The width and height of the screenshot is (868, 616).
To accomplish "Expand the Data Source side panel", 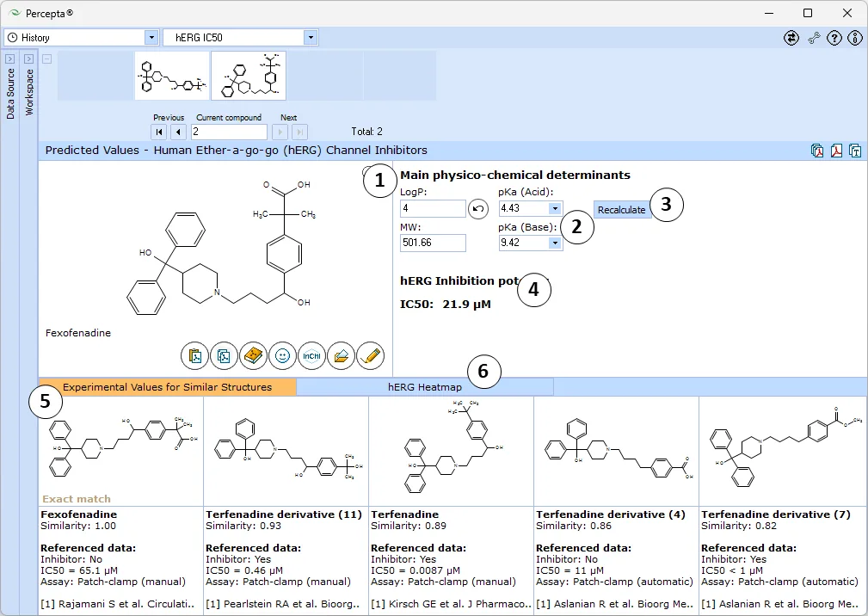I will pyautogui.click(x=10, y=59).
